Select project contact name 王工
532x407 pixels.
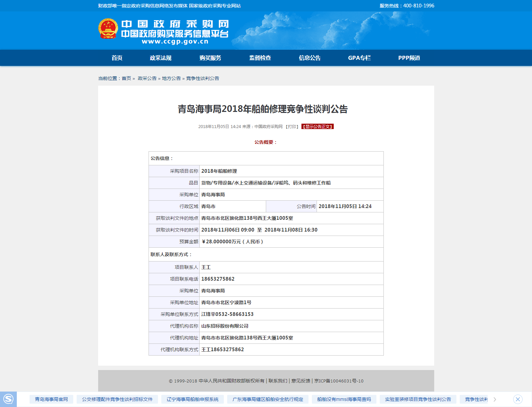click(206, 267)
